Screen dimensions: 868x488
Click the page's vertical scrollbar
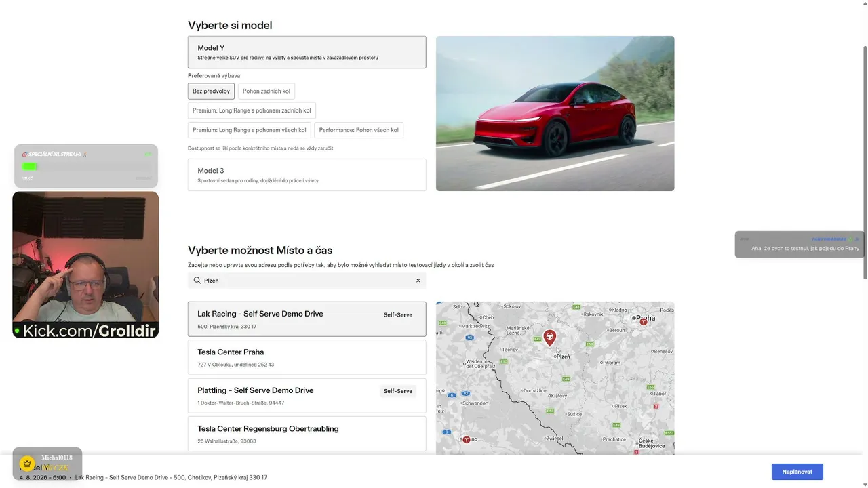(865, 163)
